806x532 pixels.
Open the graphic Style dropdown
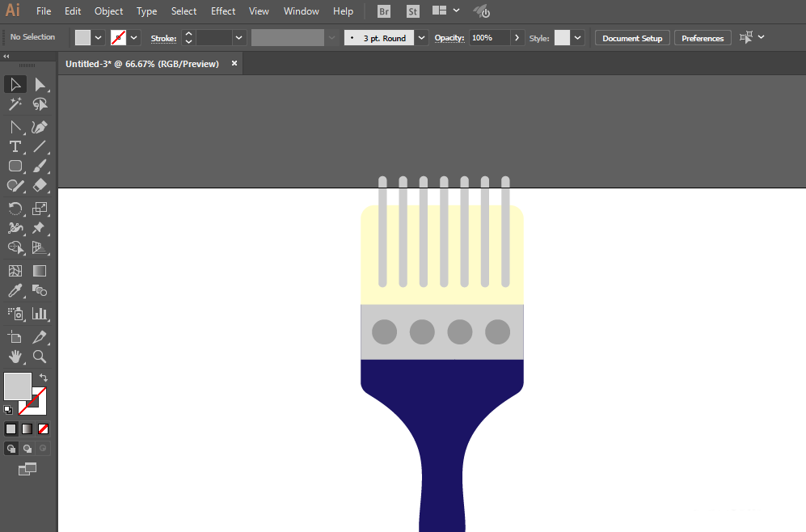click(578, 37)
